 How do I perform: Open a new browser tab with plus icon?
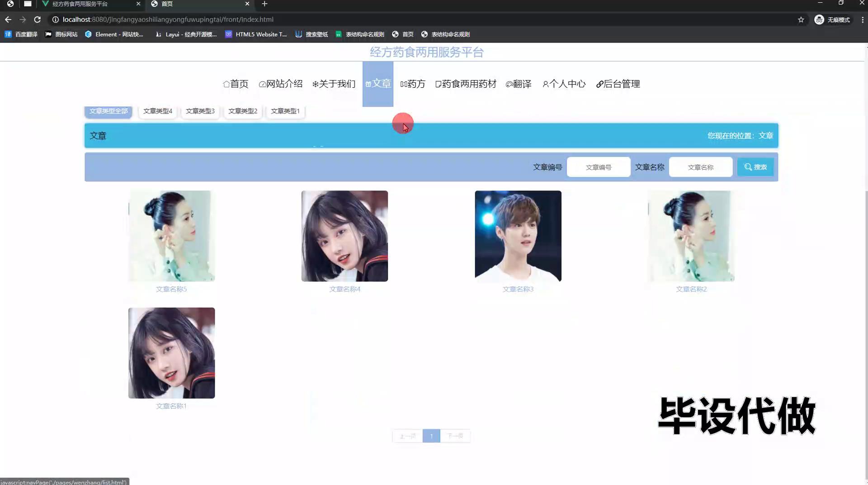[264, 4]
